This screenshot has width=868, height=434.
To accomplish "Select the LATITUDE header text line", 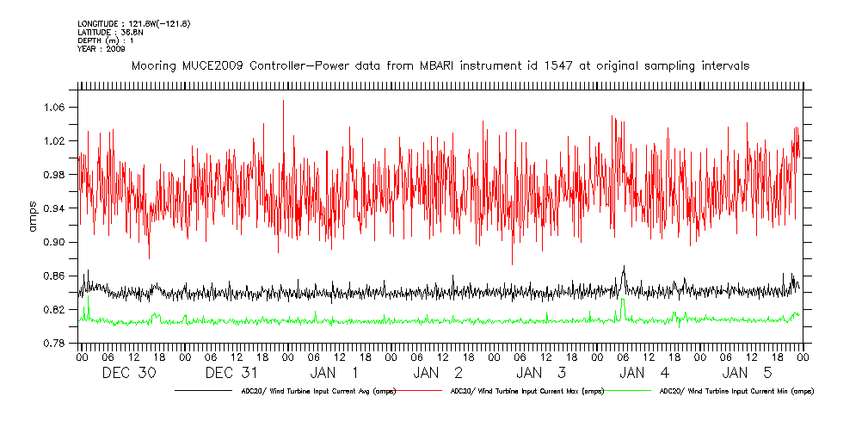I will 111,32.
